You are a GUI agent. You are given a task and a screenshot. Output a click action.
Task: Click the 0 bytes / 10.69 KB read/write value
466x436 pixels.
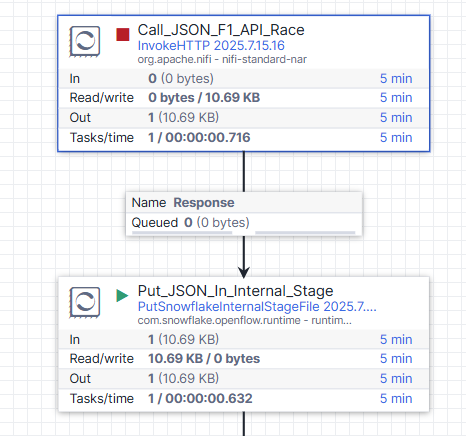click(204, 98)
